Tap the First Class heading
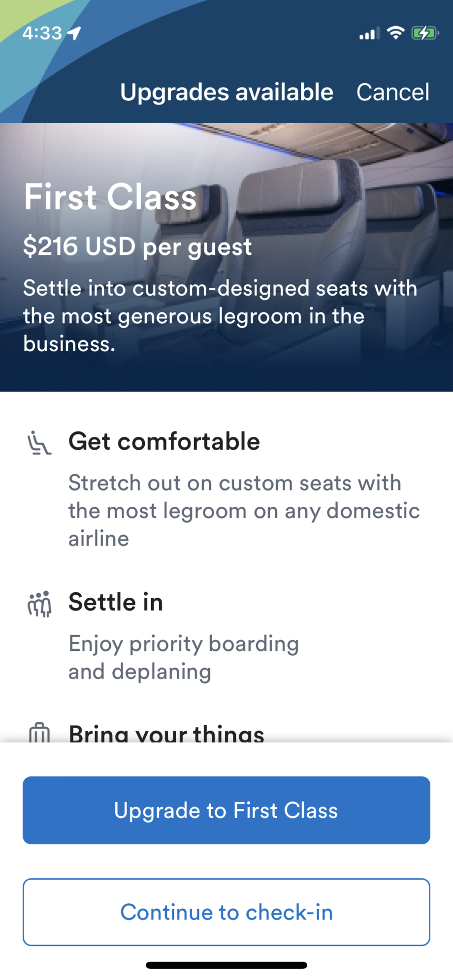The width and height of the screenshot is (453, 980). [x=110, y=197]
